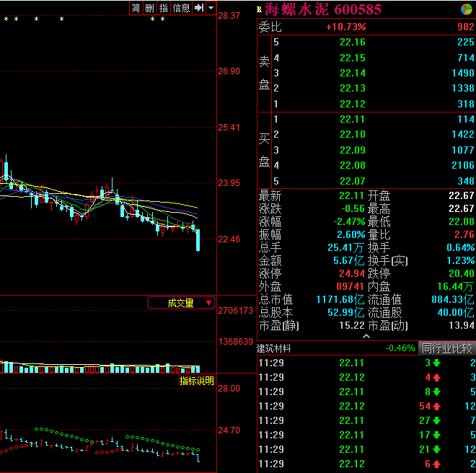
Task: Open the 成交量 indicator dropdown
Action: [181, 303]
